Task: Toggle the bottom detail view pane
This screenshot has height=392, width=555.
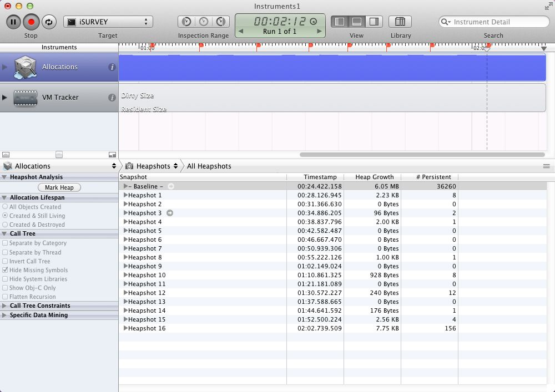Action: click(x=357, y=22)
